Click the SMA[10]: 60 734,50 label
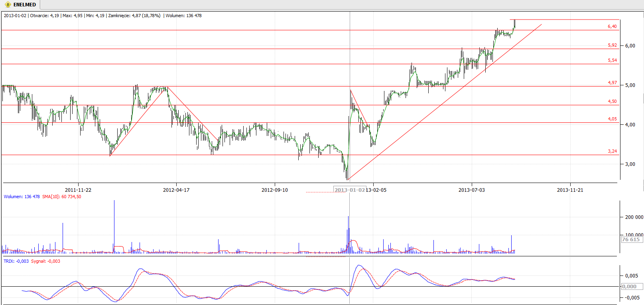This screenshot has width=644, height=305. 62,197
